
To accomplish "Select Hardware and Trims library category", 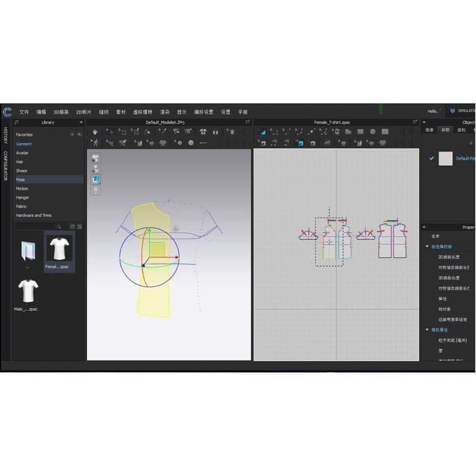I will click(34, 216).
